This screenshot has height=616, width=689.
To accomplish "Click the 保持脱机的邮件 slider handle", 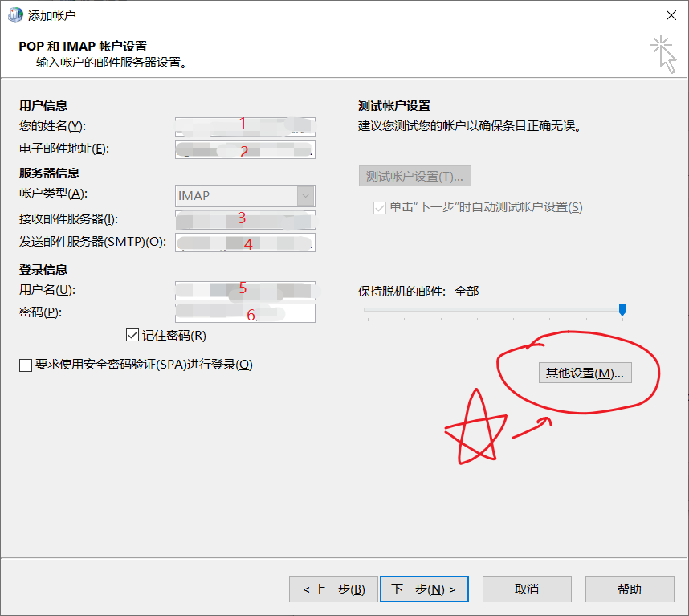I will click(622, 309).
